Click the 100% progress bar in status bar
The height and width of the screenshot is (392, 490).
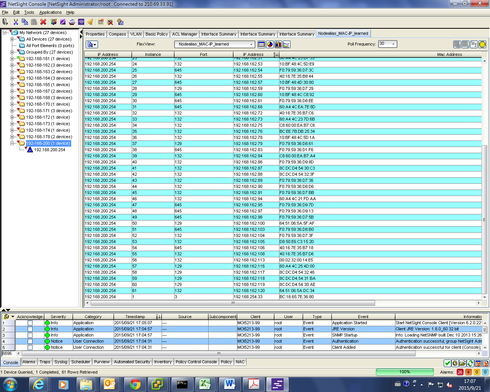click(405, 372)
